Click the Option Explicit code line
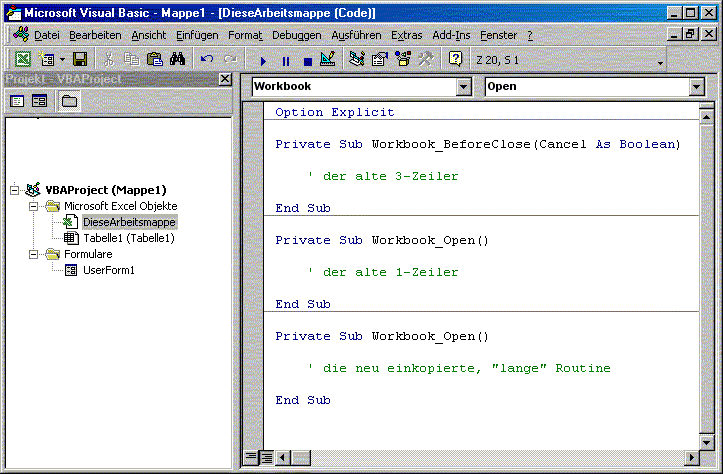 (335, 112)
